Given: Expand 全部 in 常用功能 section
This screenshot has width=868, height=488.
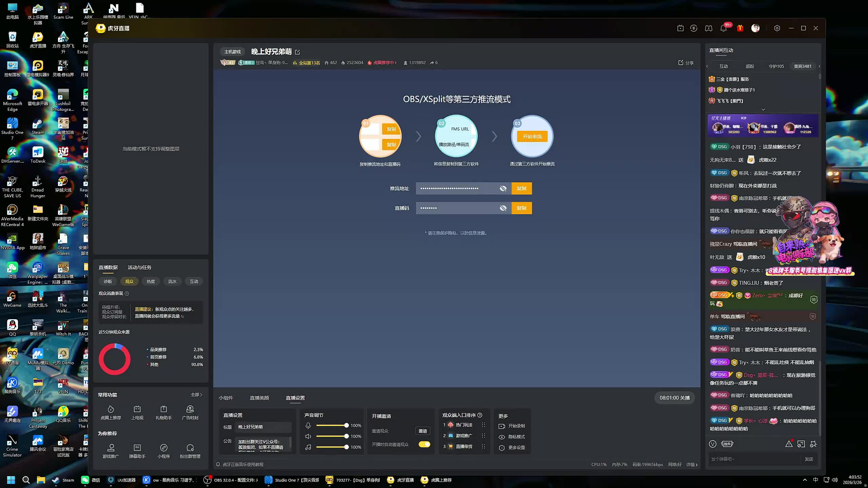Looking at the screenshot, I should tap(196, 395).
